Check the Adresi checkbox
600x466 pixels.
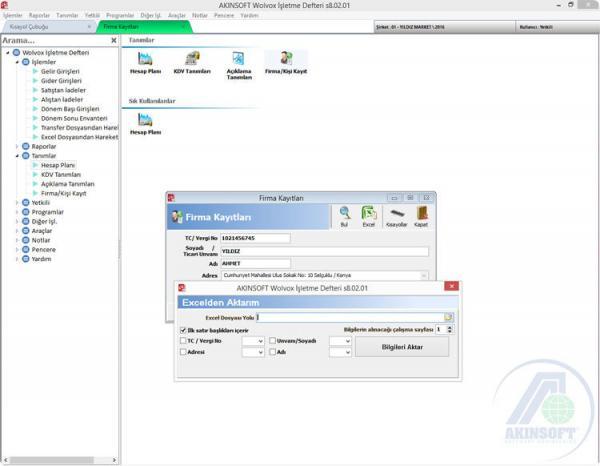tap(183, 352)
